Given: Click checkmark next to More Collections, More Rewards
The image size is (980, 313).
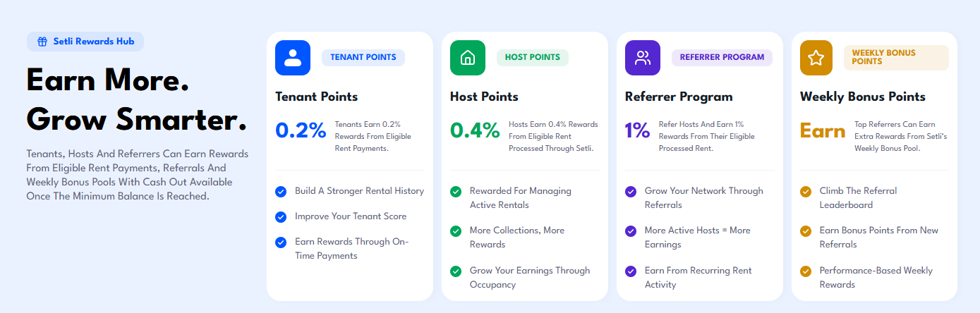Looking at the screenshot, I should [x=456, y=231].
